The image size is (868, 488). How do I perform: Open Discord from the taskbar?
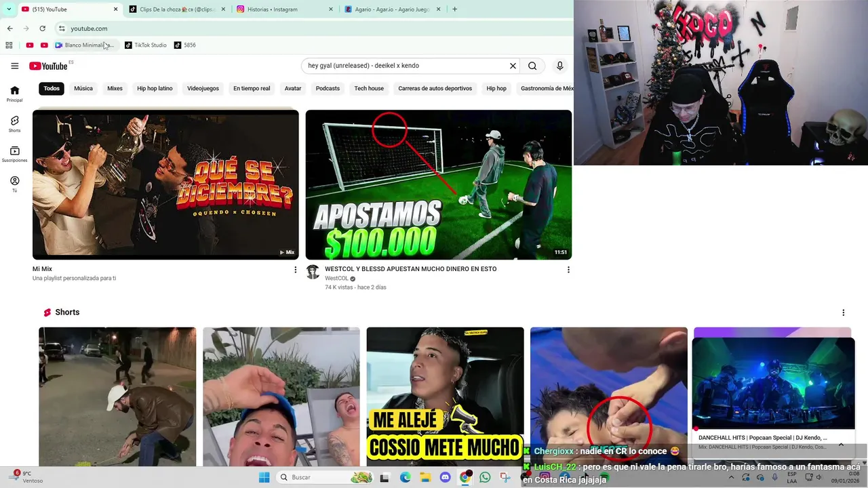pyautogui.click(x=445, y=477)
